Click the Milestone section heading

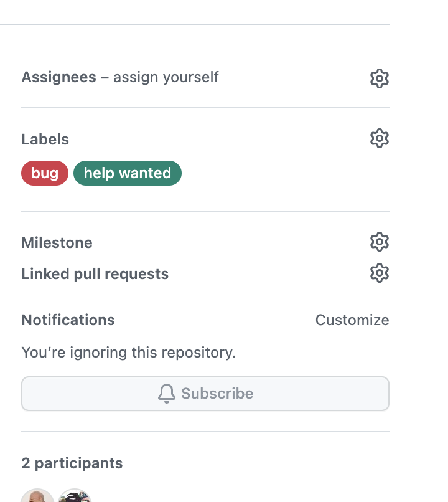pos(57,242)
